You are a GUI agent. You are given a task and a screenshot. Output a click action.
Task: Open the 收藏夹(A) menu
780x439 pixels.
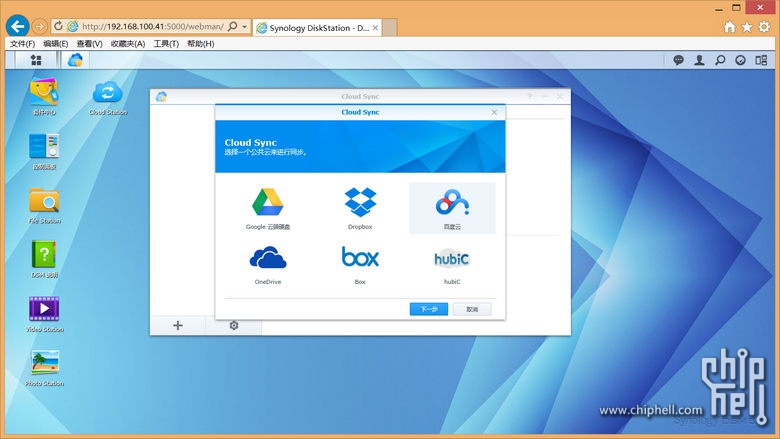click(x=128, y=44)
